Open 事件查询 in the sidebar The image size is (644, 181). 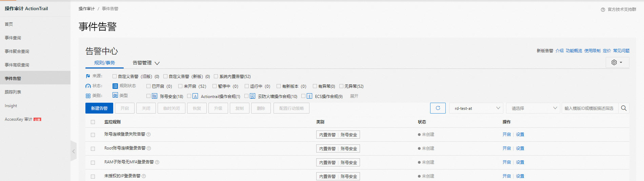click(13, 38)
